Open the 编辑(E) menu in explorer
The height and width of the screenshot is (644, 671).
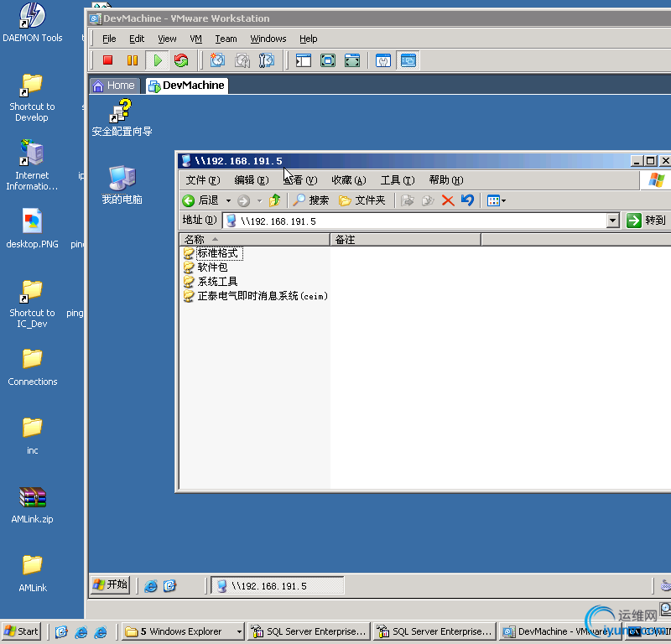(252, 180)
